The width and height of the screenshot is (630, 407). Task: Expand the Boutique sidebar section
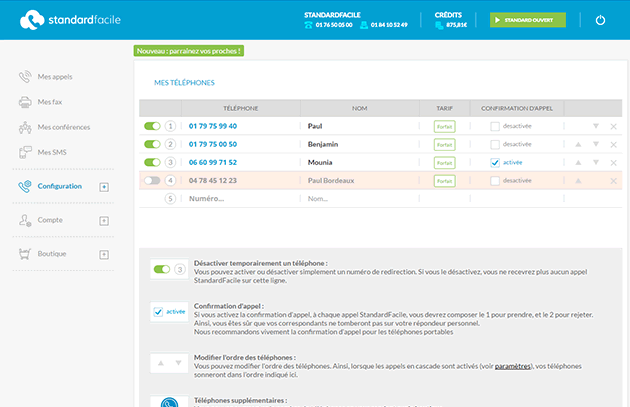104,255
